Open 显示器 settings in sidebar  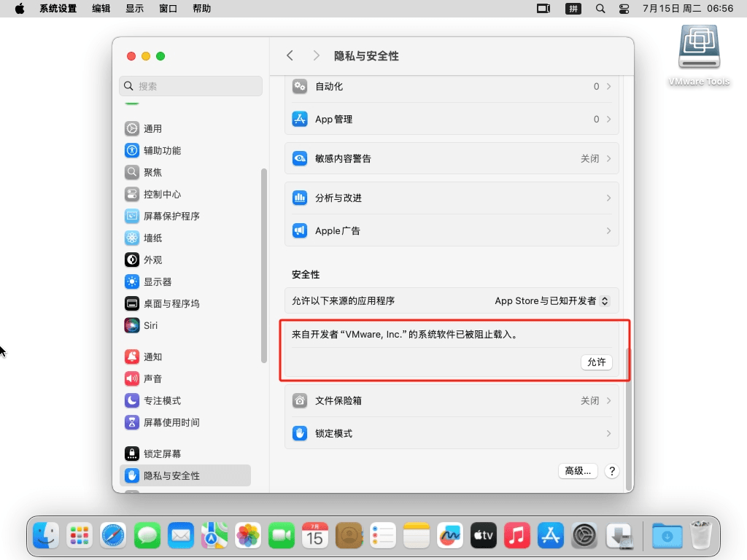pyautogui.click(x=185, y=282)
